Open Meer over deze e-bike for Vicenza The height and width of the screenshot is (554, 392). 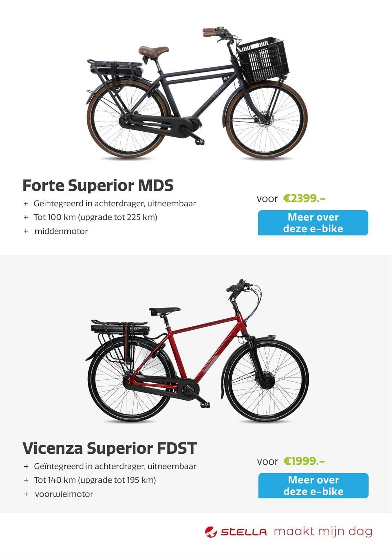tap(313, 486)
